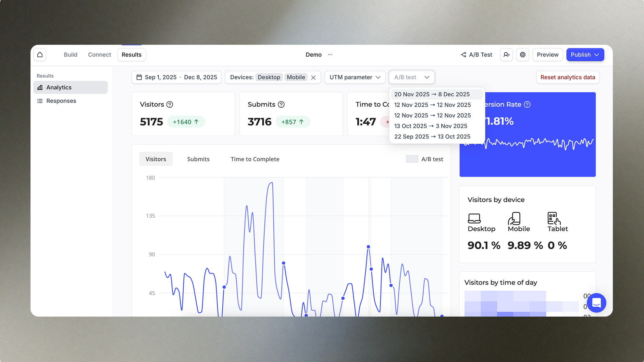
Task: Select the Analytics sidebar icon
Action: [40, 87]
